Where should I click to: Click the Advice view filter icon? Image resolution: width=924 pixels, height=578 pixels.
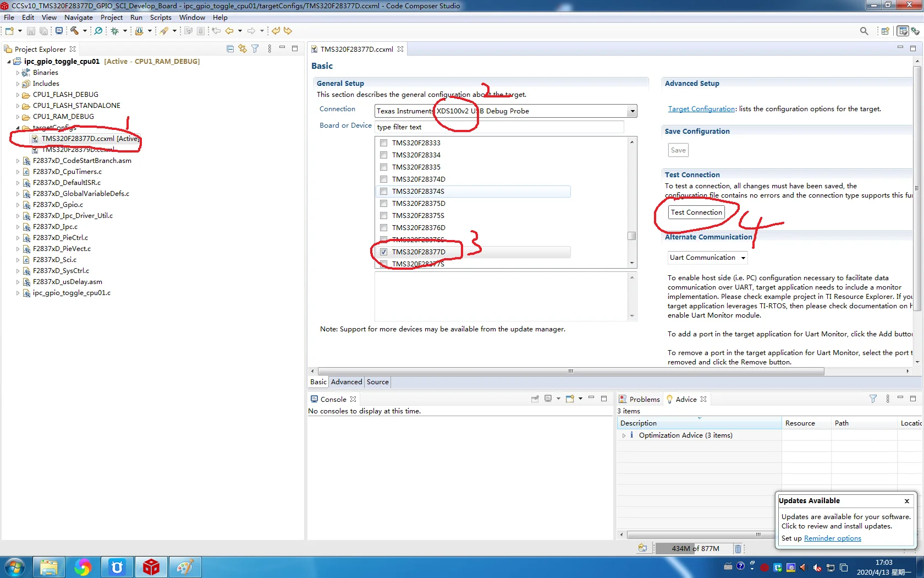click(x=873, y=399)
